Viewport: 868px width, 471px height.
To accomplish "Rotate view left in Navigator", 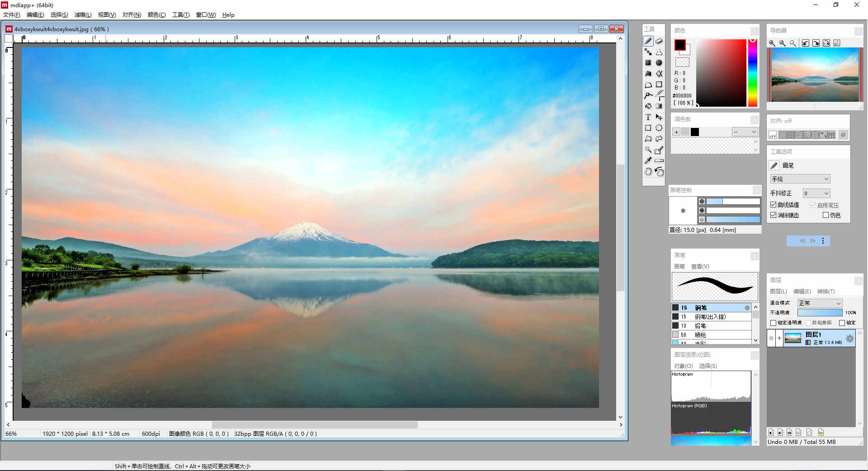I will tap(806, 43).
